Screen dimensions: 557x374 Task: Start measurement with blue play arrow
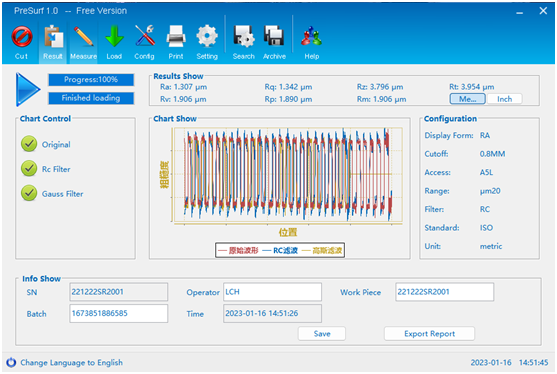coord(28,89)
